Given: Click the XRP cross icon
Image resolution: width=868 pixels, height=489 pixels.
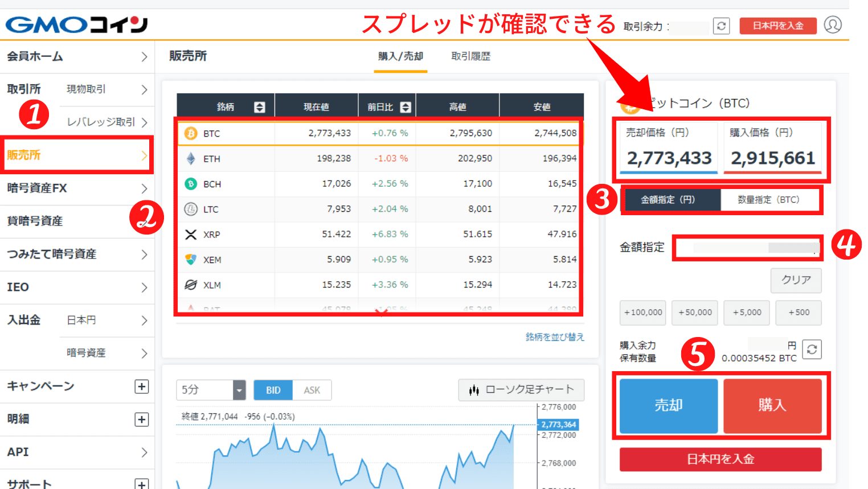Looking at the screenshot, I should click(x=191, y=235).
